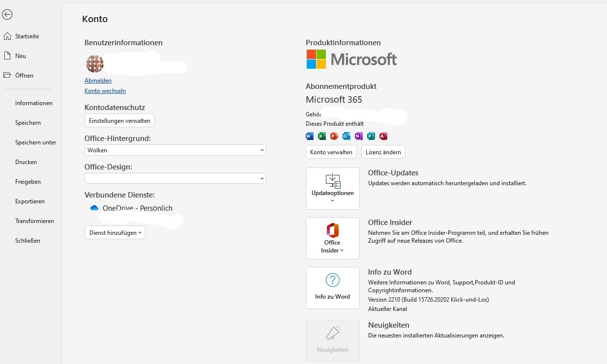Click the Word icon under Abonnementprodukt
The height and width of the screenshot is (364, 607).
tap(310, 136)
